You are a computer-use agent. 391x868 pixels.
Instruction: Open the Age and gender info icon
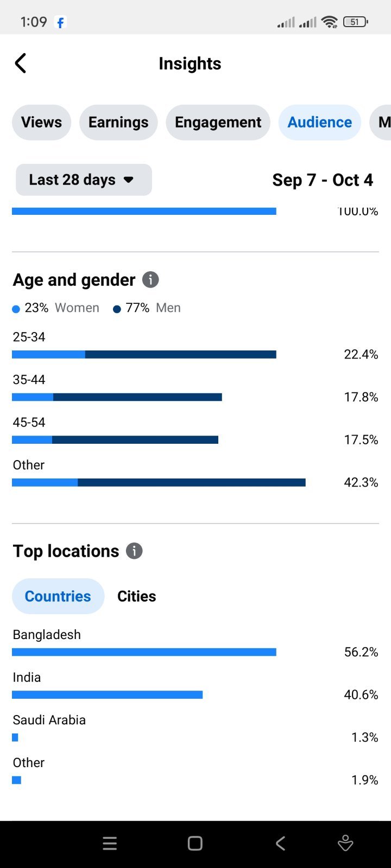coord(150,280)
